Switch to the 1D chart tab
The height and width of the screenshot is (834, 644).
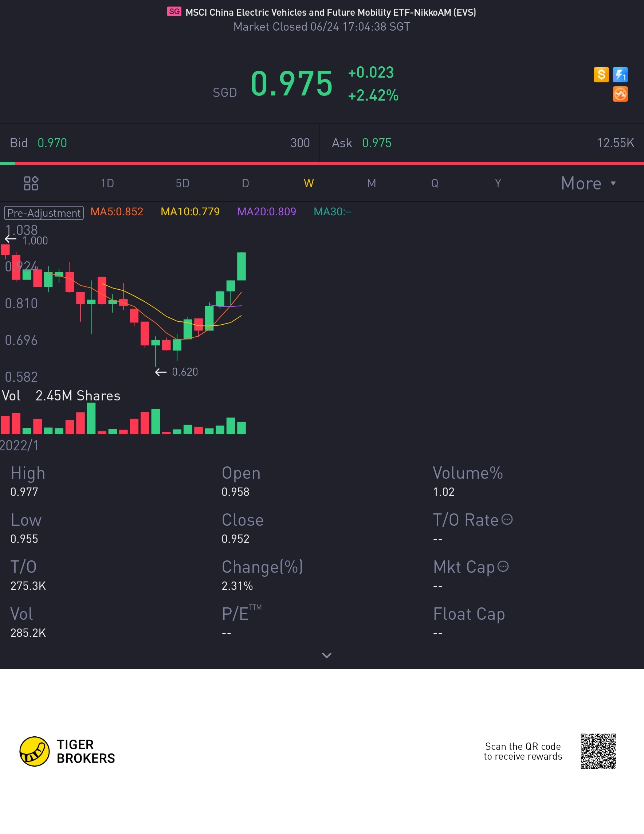click(107, 183)
